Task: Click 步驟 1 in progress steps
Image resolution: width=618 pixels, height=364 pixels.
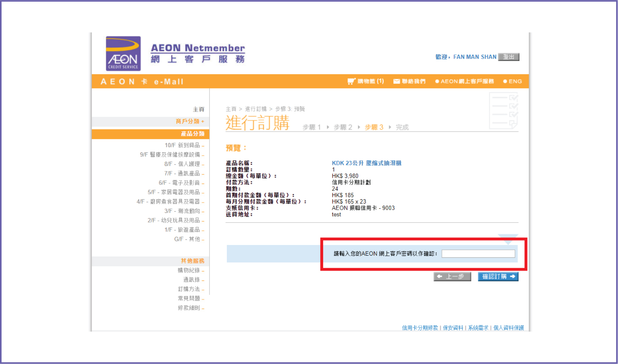Action: click(x=312, y=127)
